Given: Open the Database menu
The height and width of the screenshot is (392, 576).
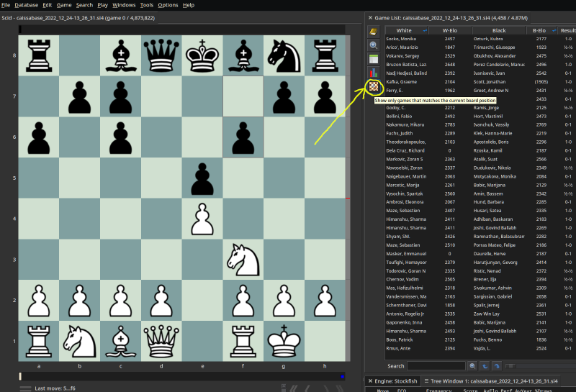Looking at the screenshot, I should pos(26,5).
